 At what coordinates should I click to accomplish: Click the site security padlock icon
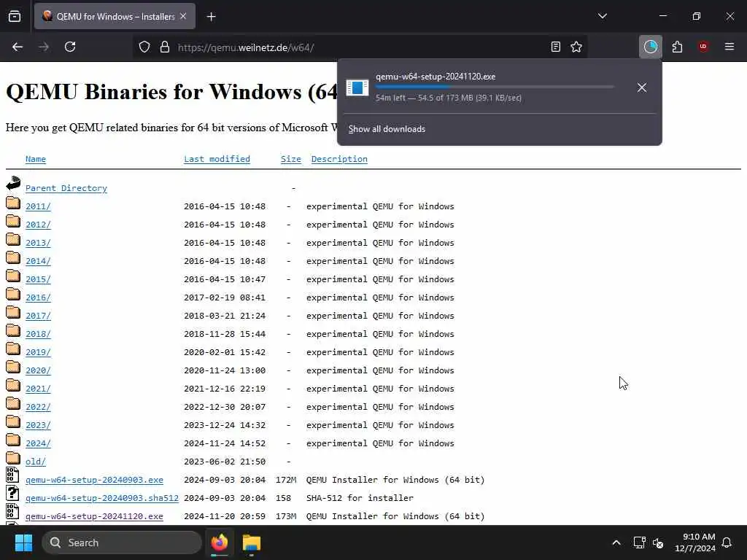point(165,47)
